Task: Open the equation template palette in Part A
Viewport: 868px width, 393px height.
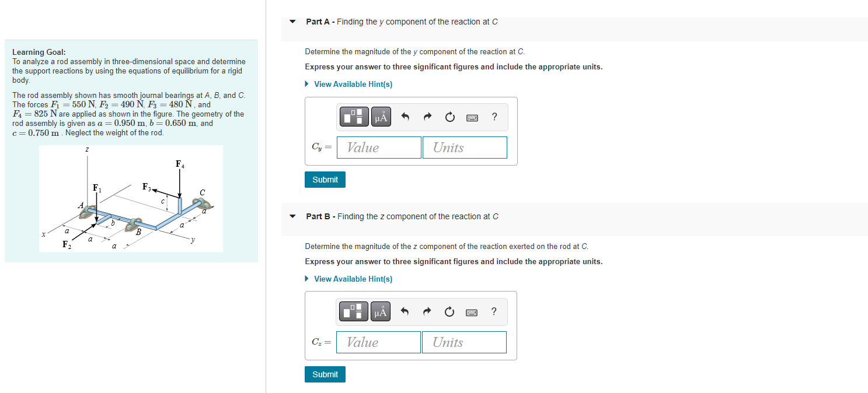Action: (353, 116)
